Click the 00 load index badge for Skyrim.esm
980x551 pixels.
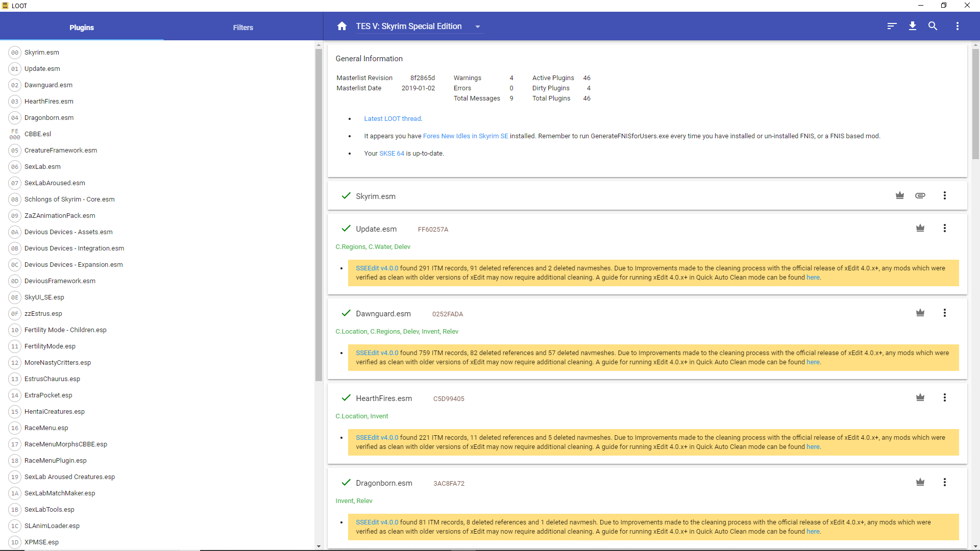click(x=15, y=53)
